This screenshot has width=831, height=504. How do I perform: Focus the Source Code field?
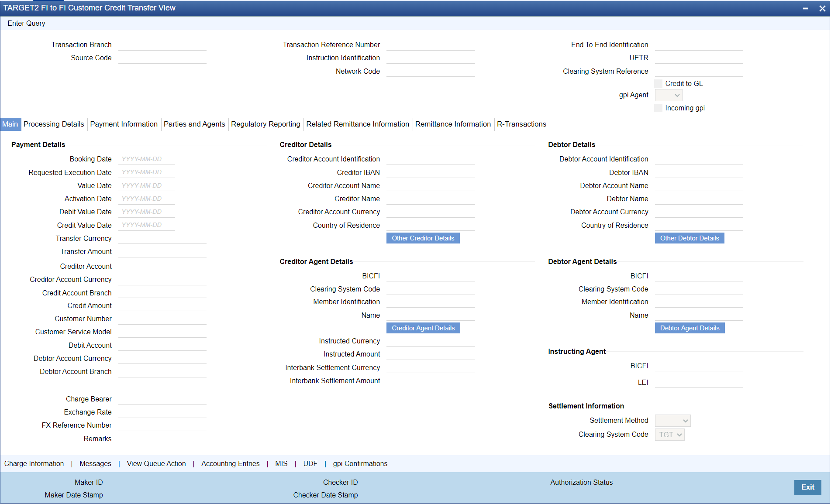click(162, 58)
